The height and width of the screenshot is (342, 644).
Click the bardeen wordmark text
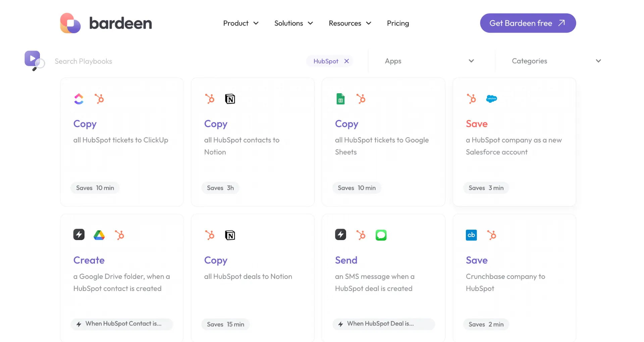(x=121, y=23)
